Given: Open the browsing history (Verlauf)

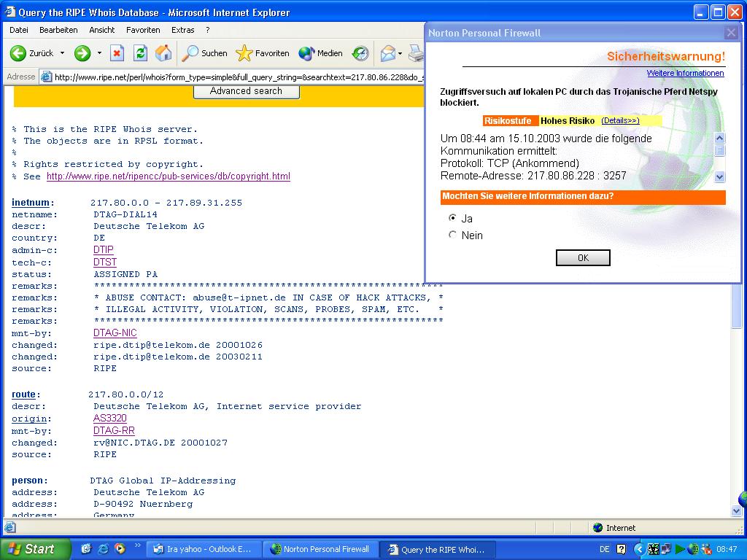Looking at the screenshot, I should tap(360, 53).
